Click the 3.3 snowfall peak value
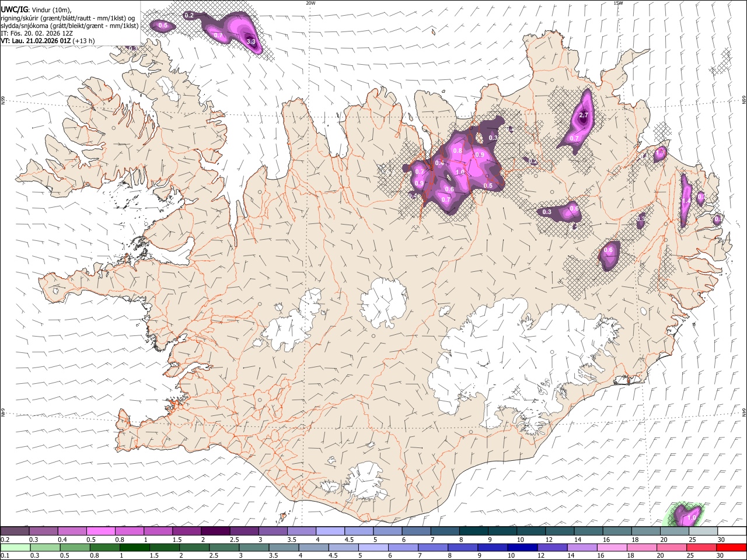Viewport: 747px width, 560px height. (251, 41)
